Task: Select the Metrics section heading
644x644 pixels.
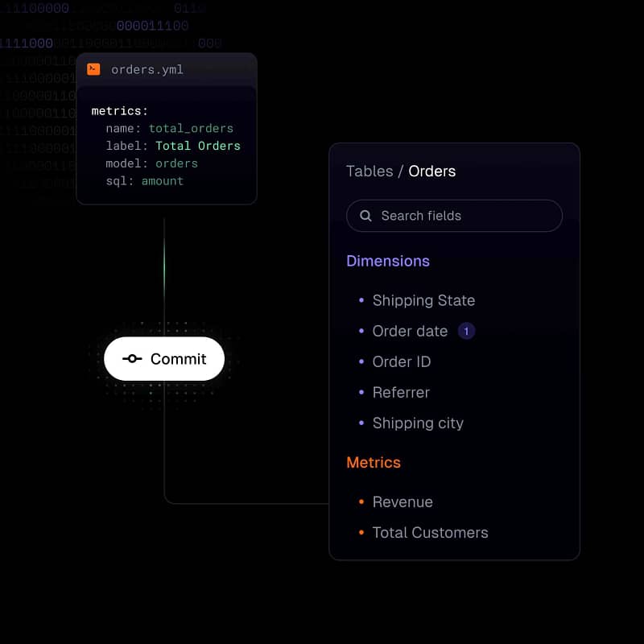Action: click(x=373, y=462)
